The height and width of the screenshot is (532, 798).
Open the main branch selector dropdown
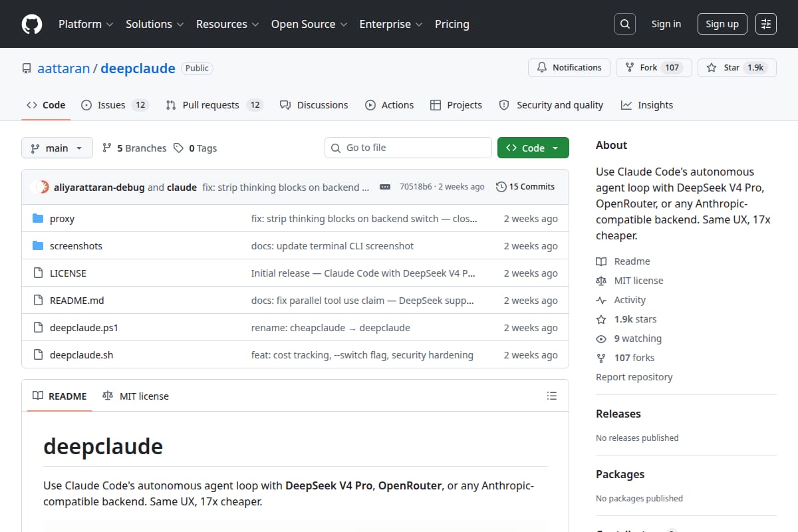tap(57, 148)
